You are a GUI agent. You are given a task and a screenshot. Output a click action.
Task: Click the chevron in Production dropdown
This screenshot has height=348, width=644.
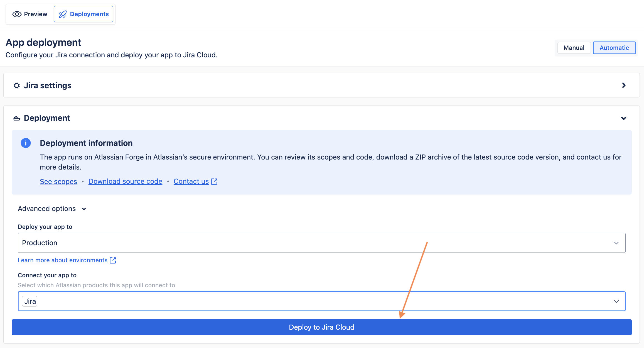click(616, 243)
